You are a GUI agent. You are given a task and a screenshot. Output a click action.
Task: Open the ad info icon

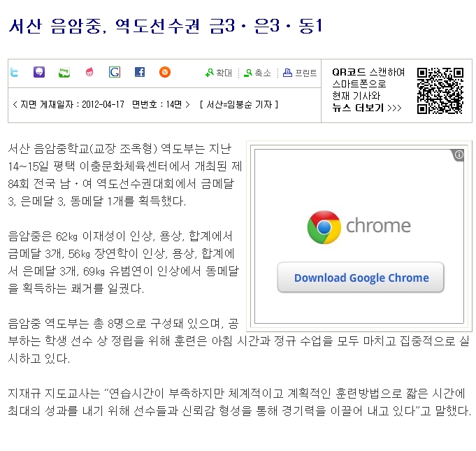pyautogui.click(x=459, y=155)
